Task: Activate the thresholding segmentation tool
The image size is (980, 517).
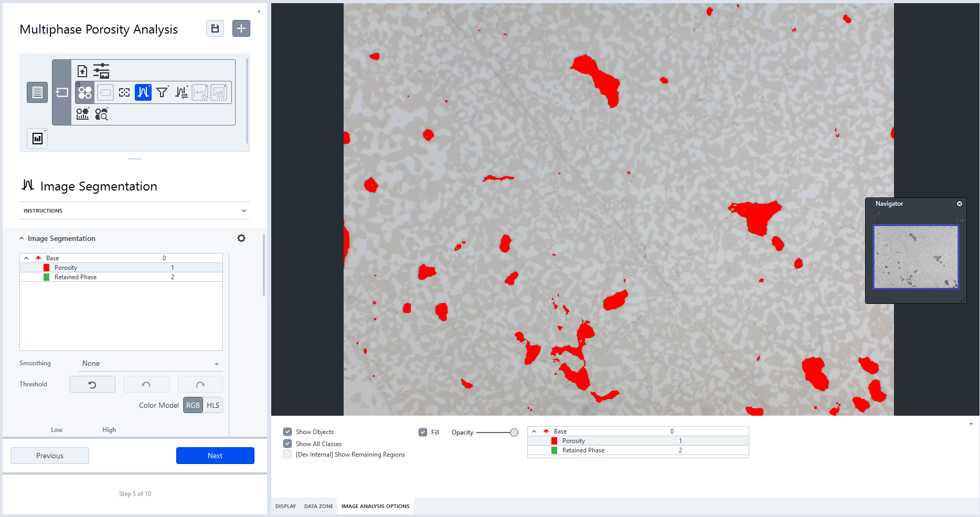Action: tap(143, 92)
